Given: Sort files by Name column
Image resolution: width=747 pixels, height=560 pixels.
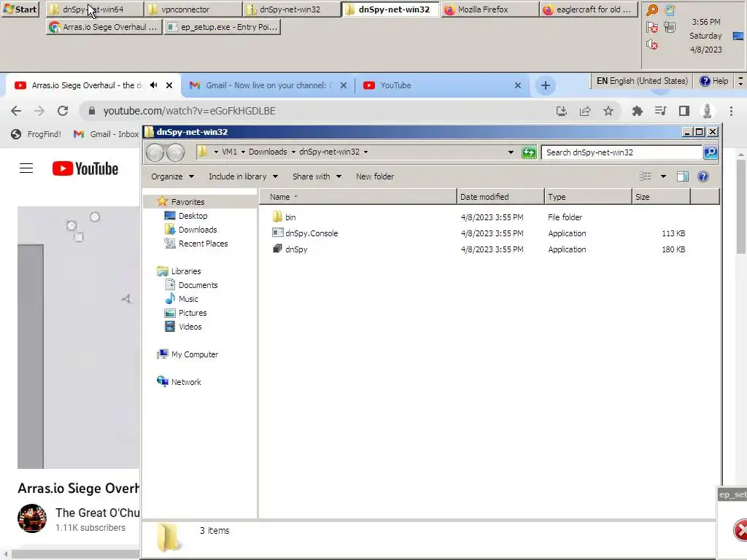Looking at the screenshot, I should pyautogui.click(x=357, y=197).
